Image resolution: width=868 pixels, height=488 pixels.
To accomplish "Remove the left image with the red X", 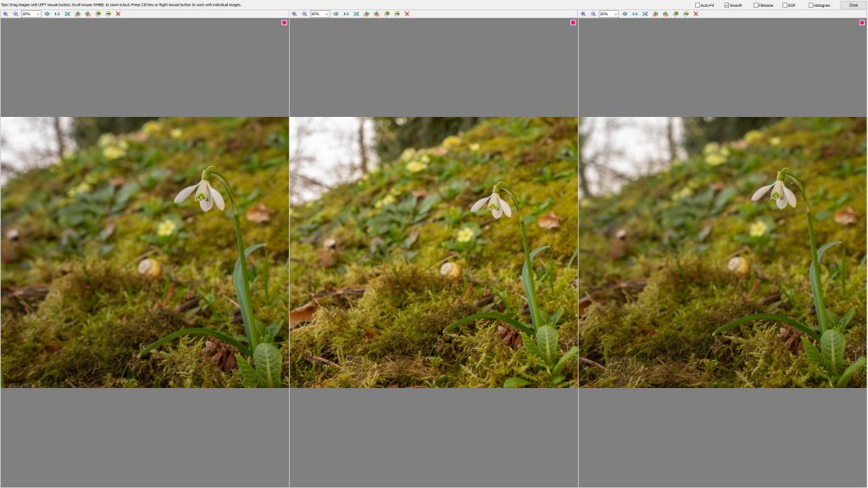I will pyautogui.click(x=118, y=14).
